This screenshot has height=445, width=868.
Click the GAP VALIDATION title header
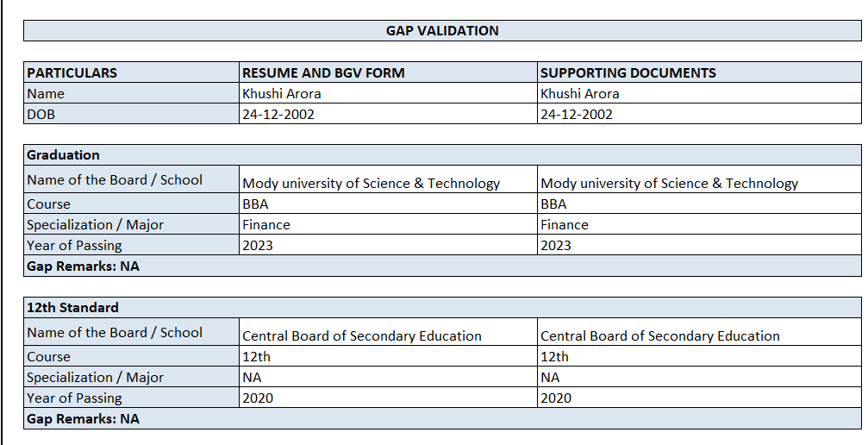pos(441,31)
